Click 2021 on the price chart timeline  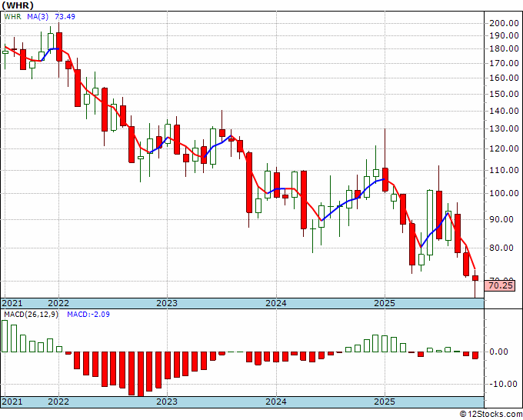12,303
